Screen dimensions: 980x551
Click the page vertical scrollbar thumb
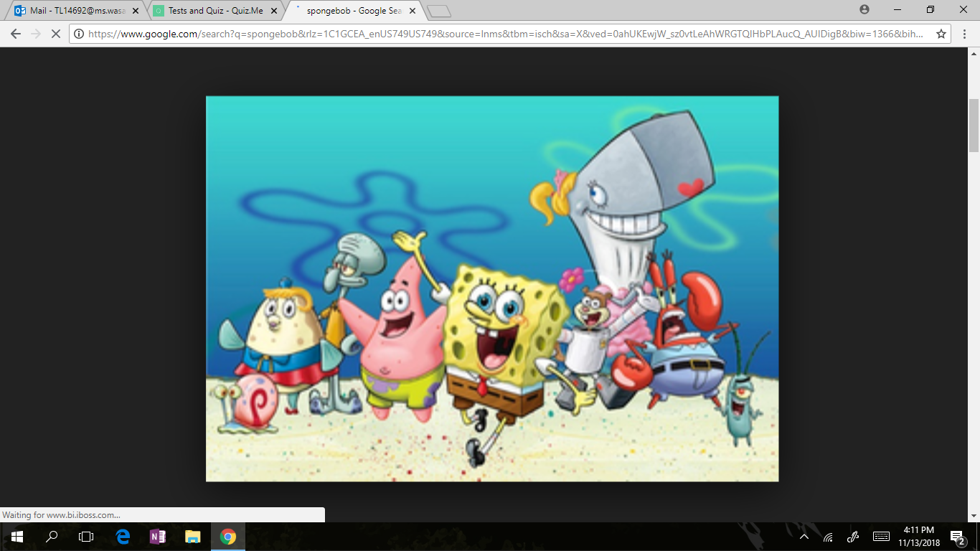point(974,126)
